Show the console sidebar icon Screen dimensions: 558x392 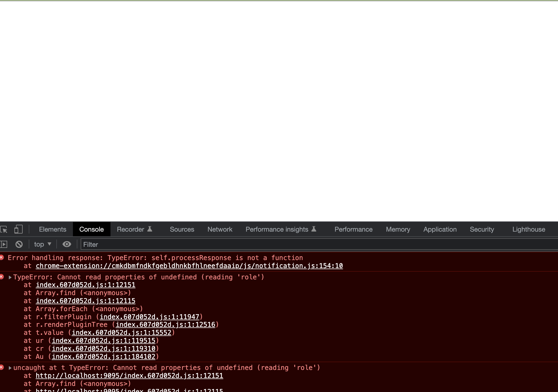click(x=4, y=244)
